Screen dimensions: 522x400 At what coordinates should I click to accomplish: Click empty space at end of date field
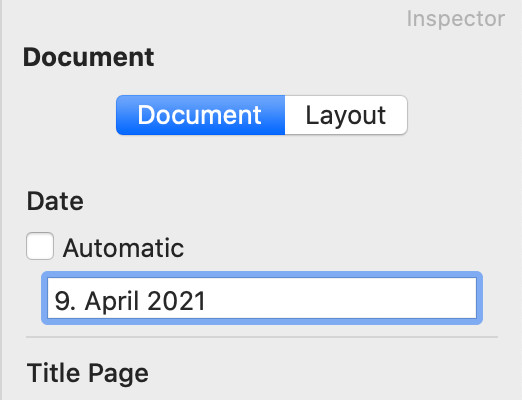tap(340, 298)
